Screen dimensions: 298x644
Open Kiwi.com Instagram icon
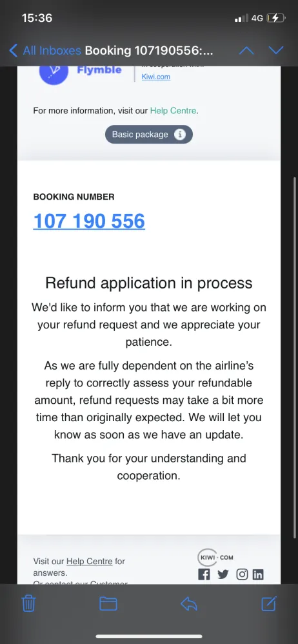[242, 574]
